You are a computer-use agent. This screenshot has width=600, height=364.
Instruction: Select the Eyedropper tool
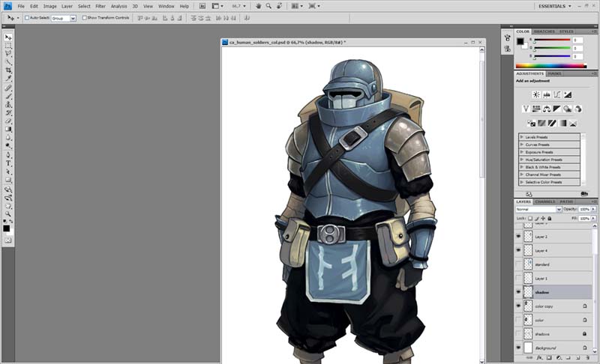8,79
